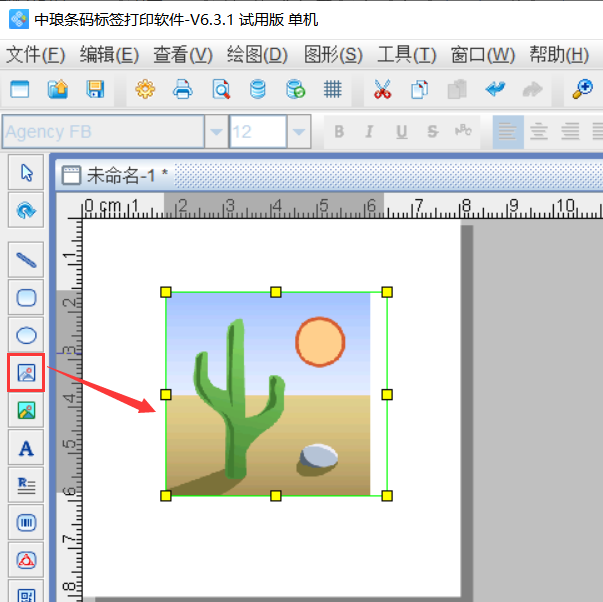The image size is (603, 602).
Task: Select the rounded rectangle tool
Action: [x=27, y=297]
